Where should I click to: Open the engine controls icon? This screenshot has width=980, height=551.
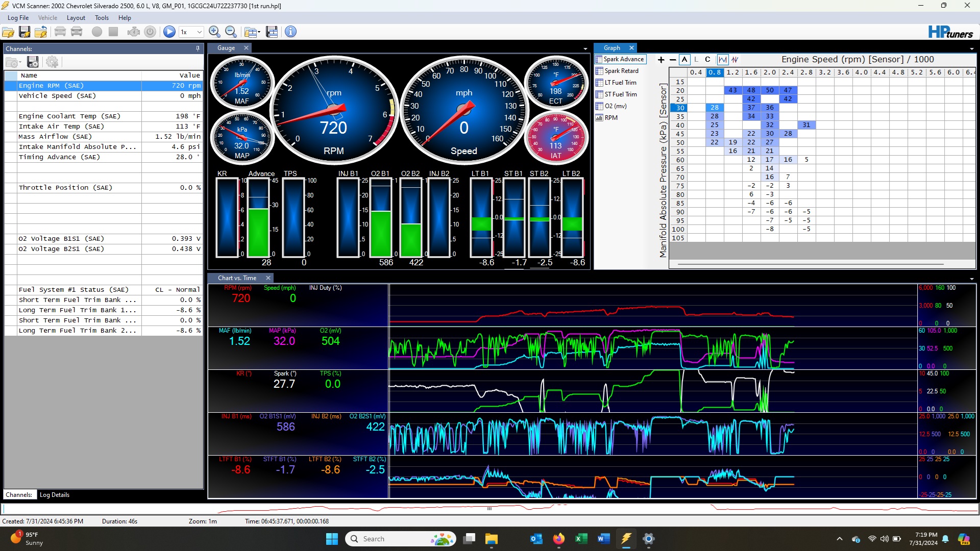134,32
